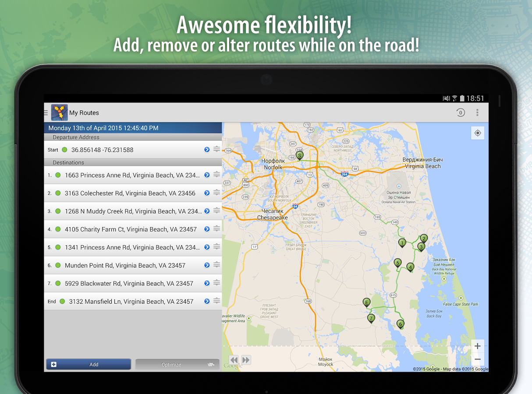
Task: Tap the Add button
Action: pos(88,364)
